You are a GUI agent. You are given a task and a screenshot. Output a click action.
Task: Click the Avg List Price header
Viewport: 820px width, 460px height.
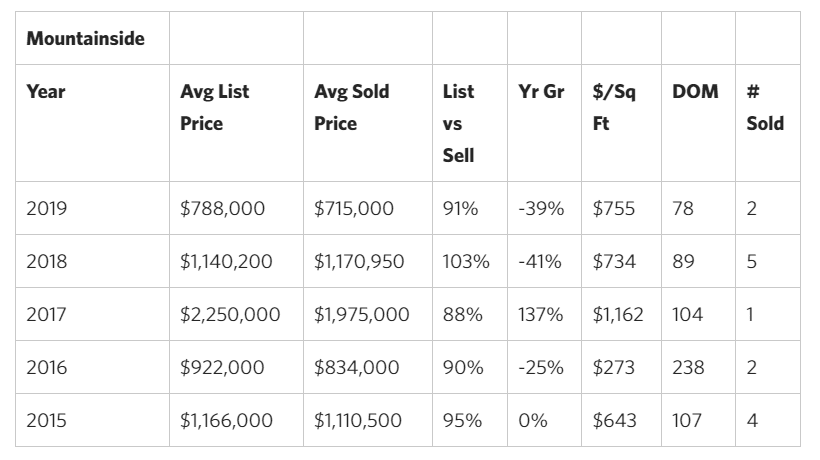click(236, 123)
